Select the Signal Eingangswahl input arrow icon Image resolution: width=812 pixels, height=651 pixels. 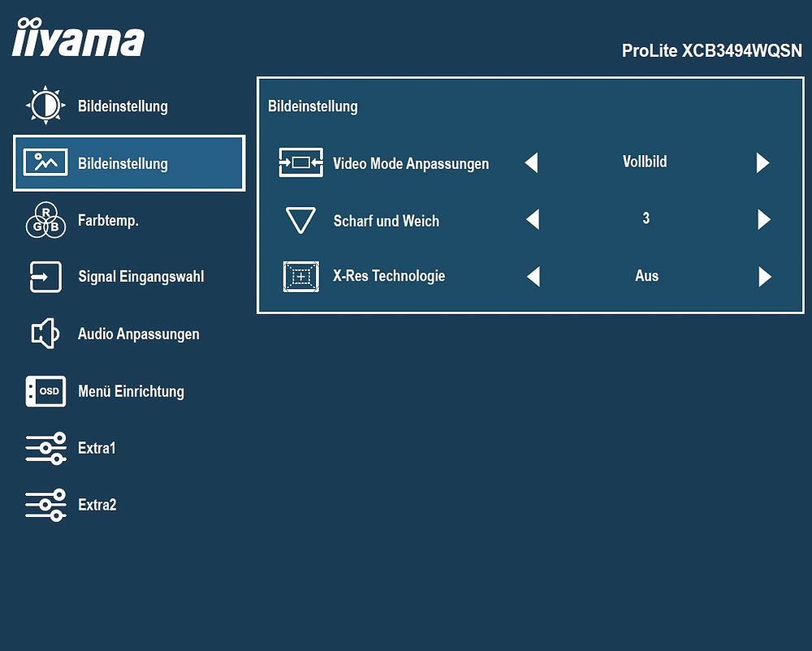click(x=45, y=277)
